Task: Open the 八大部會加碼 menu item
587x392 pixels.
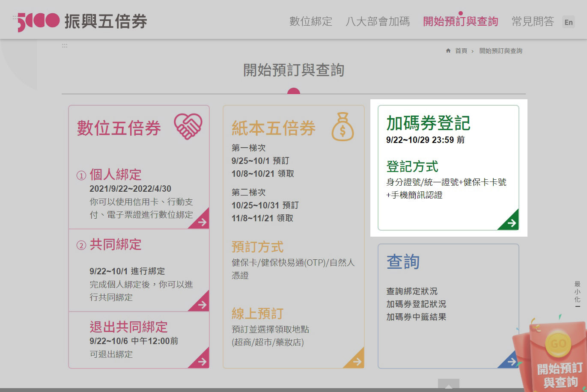Action: tap(378, 21)
